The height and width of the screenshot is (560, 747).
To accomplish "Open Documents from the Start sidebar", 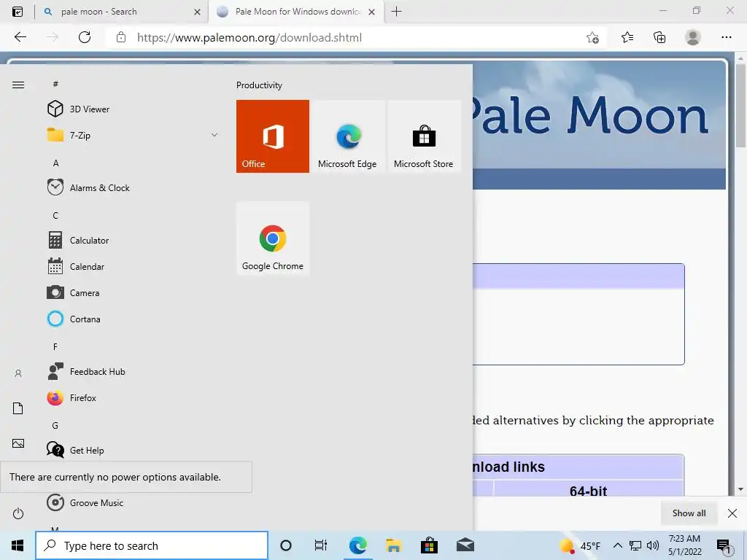I will click(18, 408).
